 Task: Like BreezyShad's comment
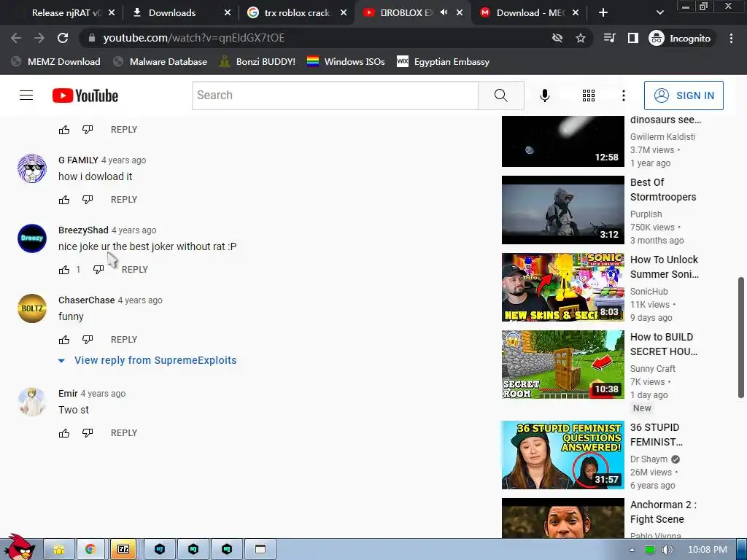tap(64, 270)
